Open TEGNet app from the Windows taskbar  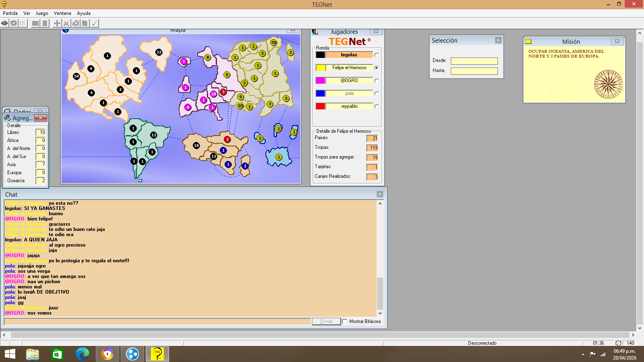pos(157,354)
